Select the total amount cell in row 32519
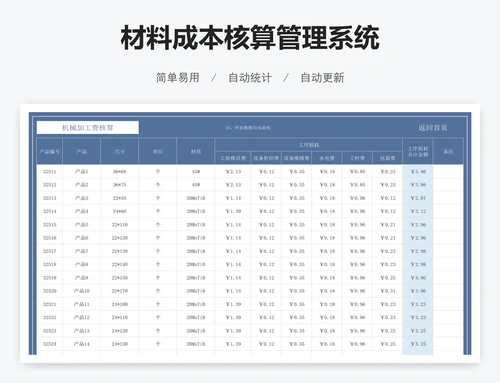The height and width of the screenshot is (383, 500). tap(418, 278)
